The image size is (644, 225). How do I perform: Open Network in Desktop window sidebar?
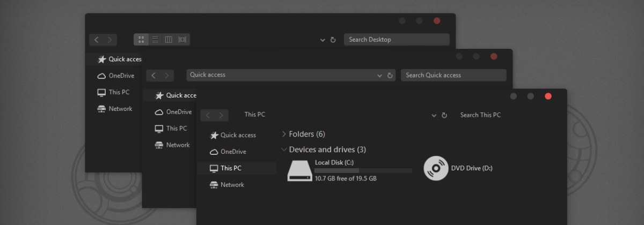120,109
